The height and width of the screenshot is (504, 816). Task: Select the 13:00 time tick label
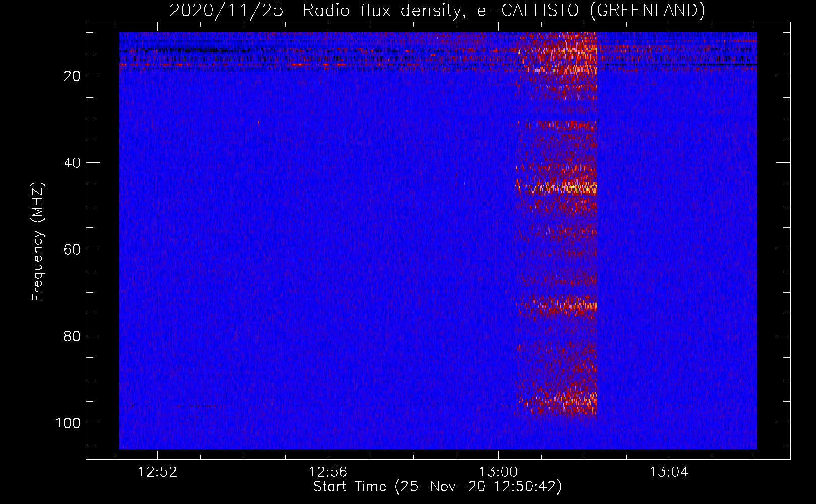click(498, 472)
